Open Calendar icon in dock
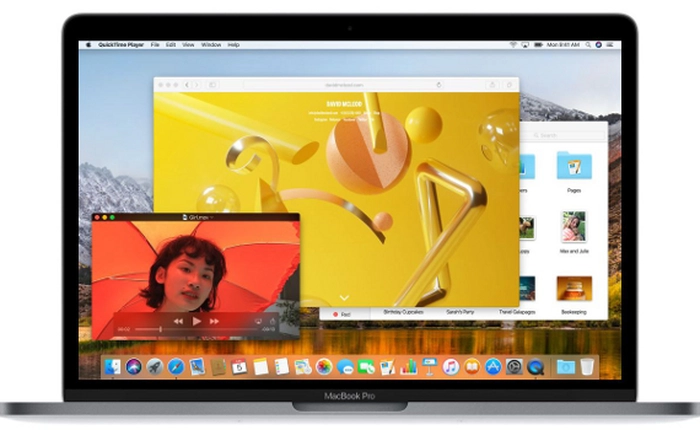The height and width of the screenshot is (430, 700). pos(239,367)
